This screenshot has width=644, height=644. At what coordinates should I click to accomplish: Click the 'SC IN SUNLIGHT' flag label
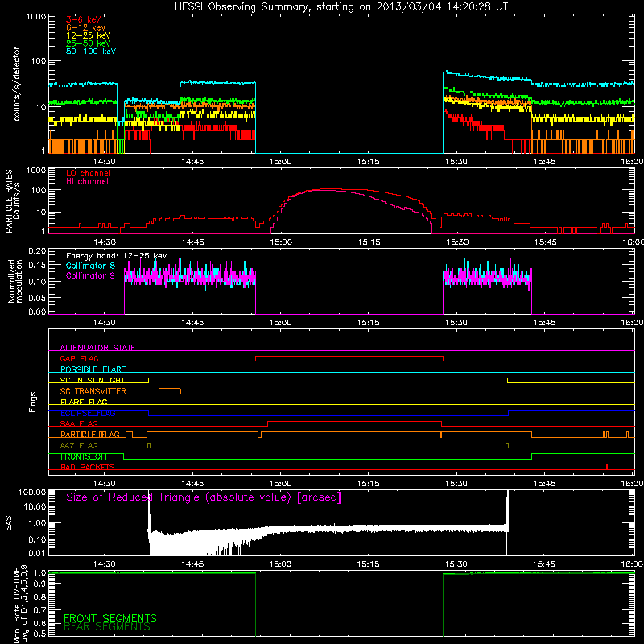pos(93,380)
